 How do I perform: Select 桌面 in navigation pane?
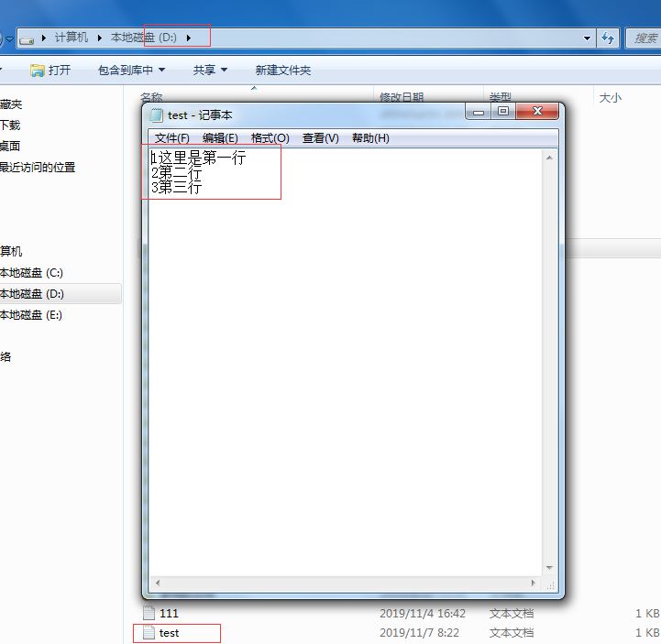pos(10,147)
